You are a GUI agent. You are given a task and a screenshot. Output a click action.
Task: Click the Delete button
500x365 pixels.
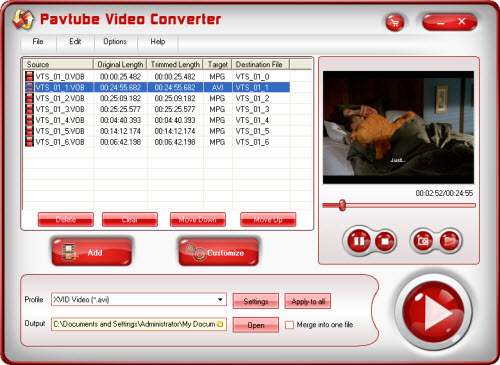click(66, 220)
